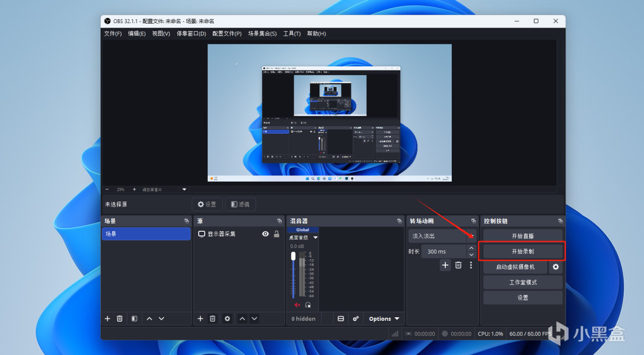Hide the 显示器采集 source using the eye icon
The height and width of the screenshot is (355, 644).
(266, 234)
